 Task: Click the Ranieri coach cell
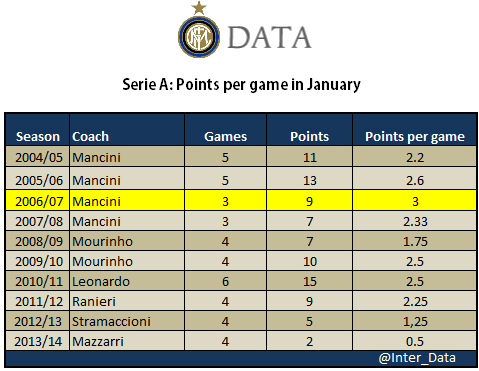[127, 301]
